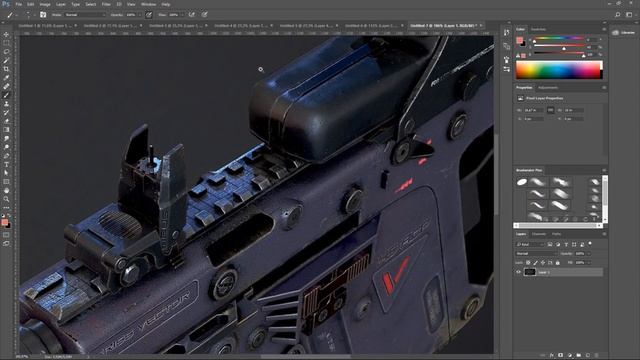Open the brush Opacity slider arrow

[x=139, y=15]
